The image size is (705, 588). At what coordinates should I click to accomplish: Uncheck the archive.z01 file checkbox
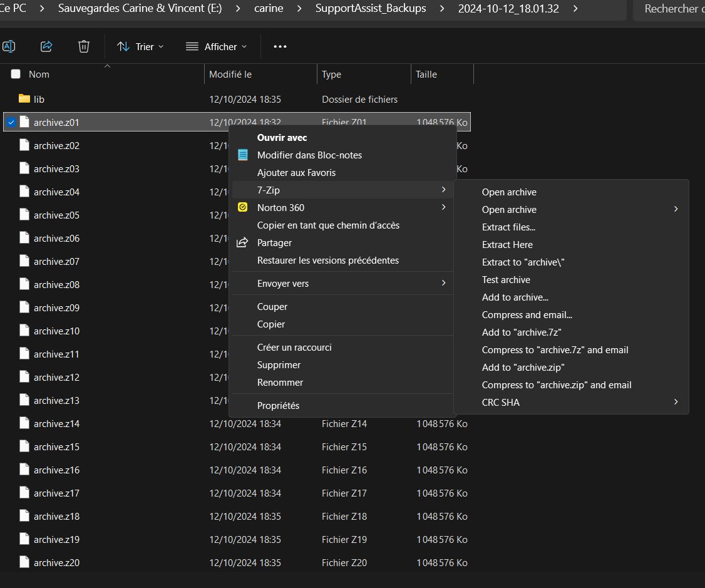11,122
